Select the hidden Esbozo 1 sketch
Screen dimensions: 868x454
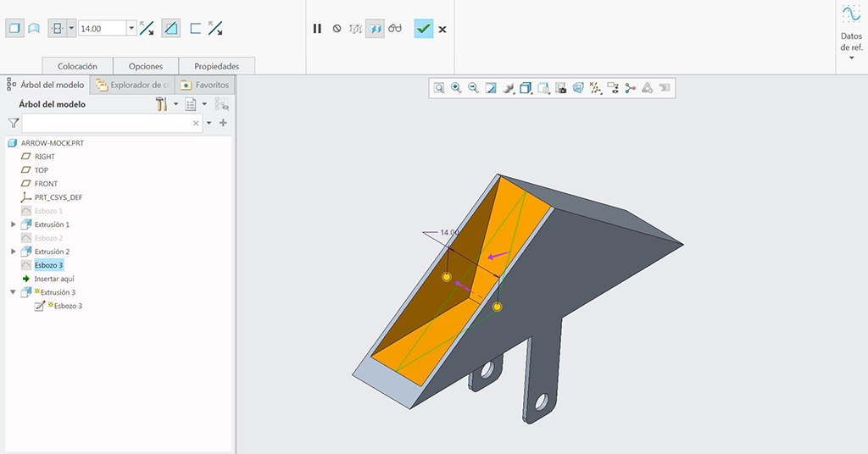pos(48,211)
